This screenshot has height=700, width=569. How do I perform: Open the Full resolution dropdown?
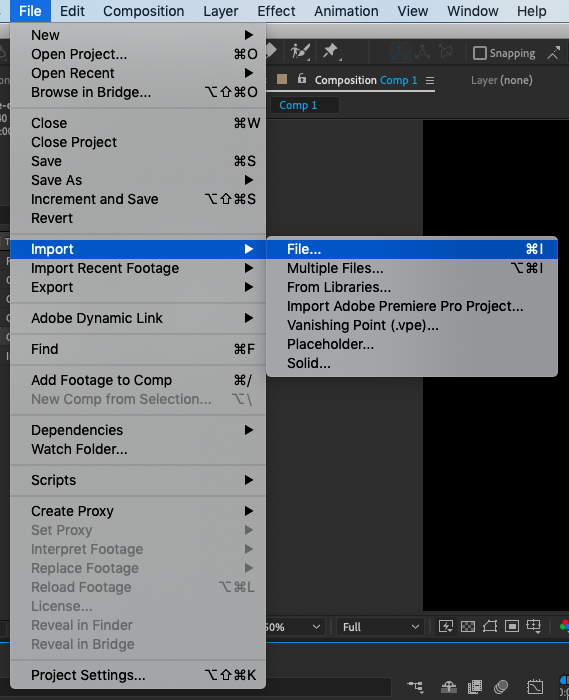pyautogui.click(x=380, y=627)
